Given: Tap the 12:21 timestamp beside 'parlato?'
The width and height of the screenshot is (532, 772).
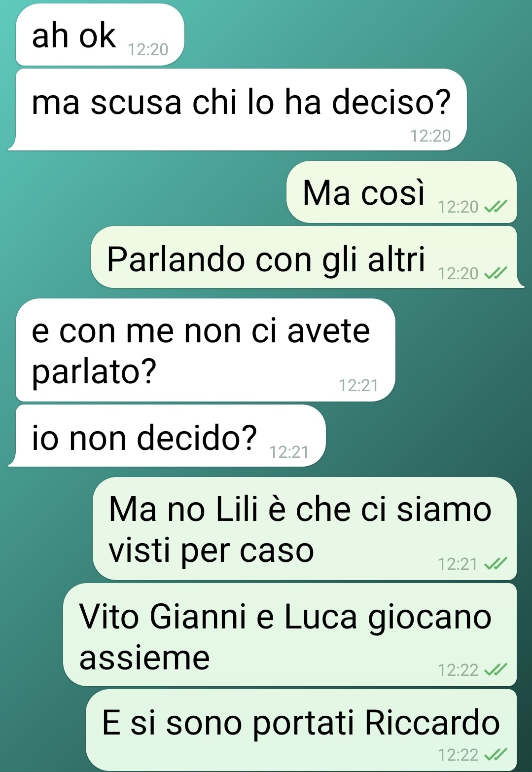Looking at the screenshot, I should pyautogui.click(x=358, y=385).
